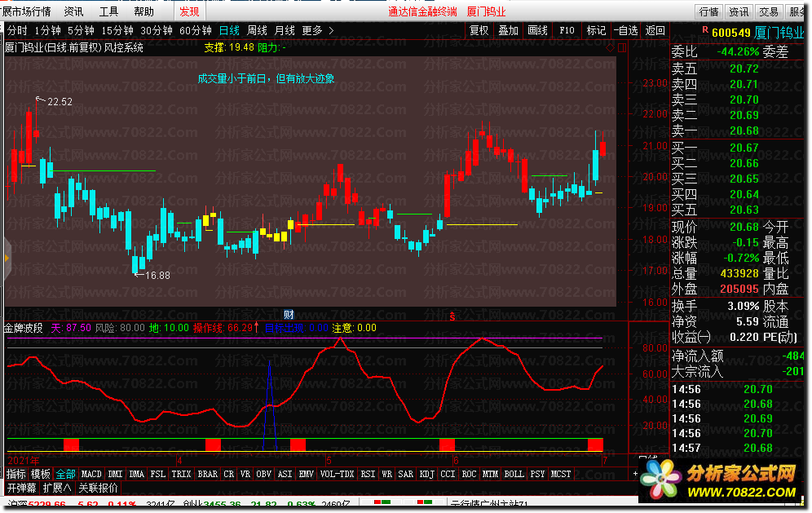Select the 5分钟 period
Screen dimensions: 812x513
pyautogui.click(x=82, y=30)
